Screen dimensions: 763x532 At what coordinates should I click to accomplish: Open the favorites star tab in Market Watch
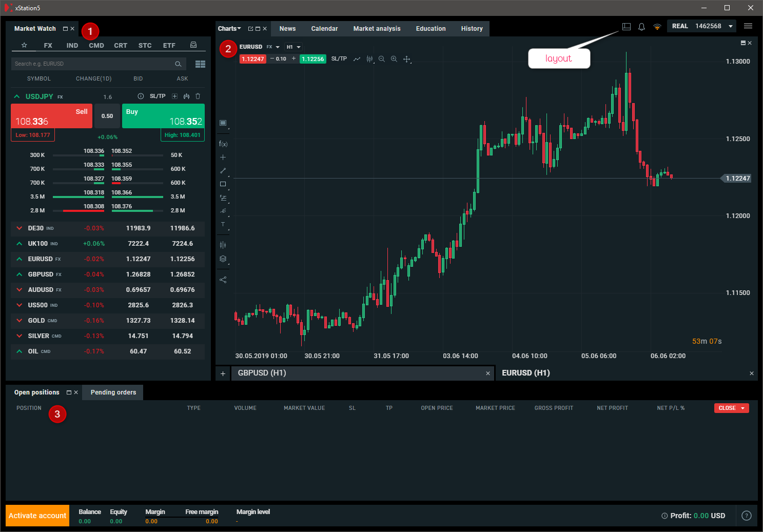coord(24,45)
